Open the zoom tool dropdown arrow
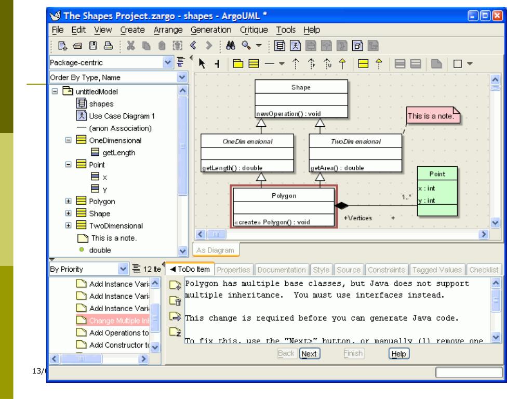The width and height of the screenshot is (532, 399). point(259,46)
